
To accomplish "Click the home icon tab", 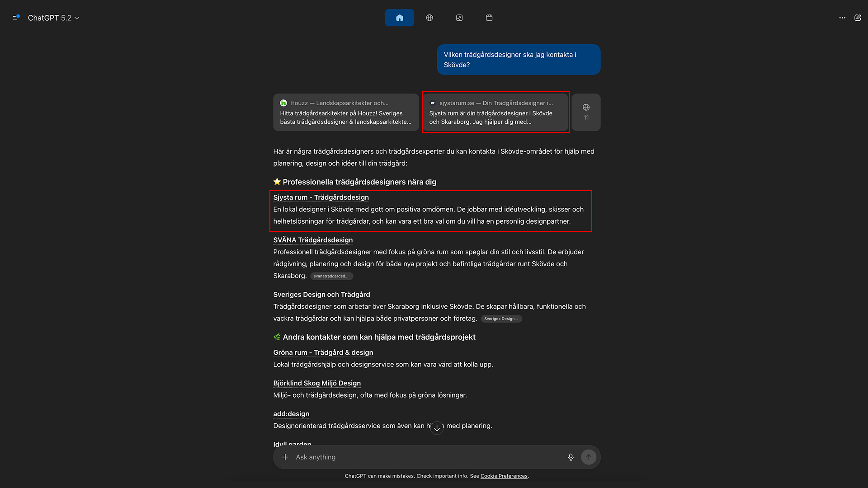I will tap(400, 18).
